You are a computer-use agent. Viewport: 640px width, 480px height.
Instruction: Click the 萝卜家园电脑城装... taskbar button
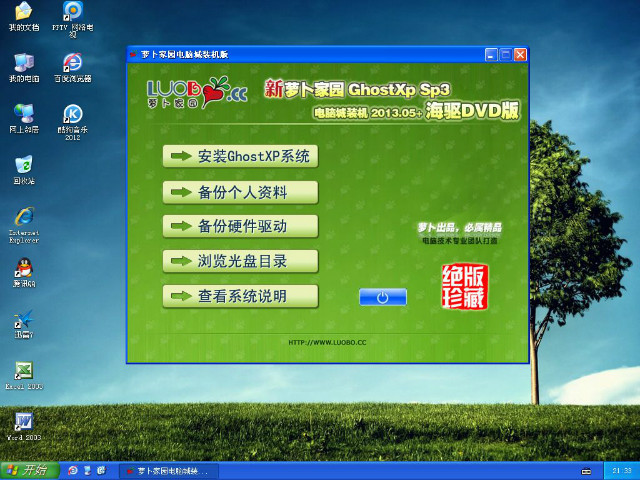tap(169, 471)
